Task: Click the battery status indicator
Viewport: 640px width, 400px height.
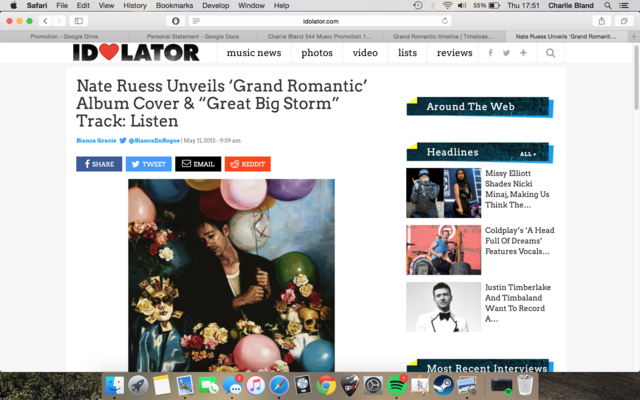Action: click(486, 5)
